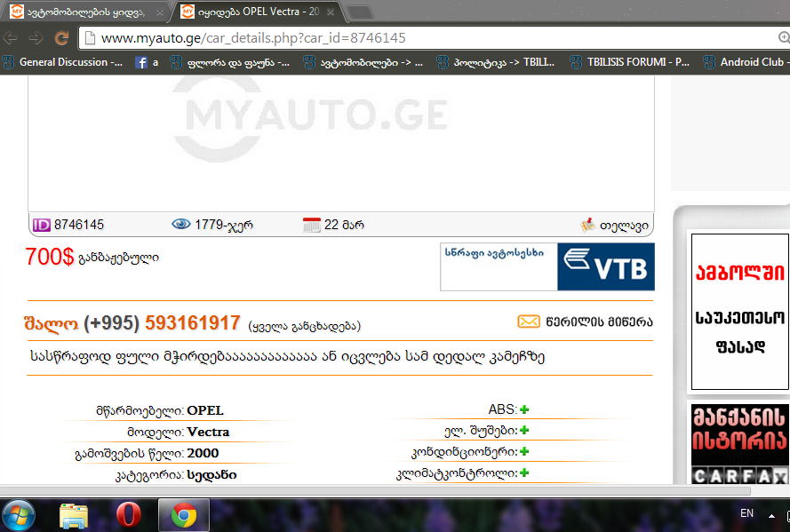790x532 pixels.
Task: Open the VTB სწრაფი ავტოსესხი banner
Action: coord(547,266)
